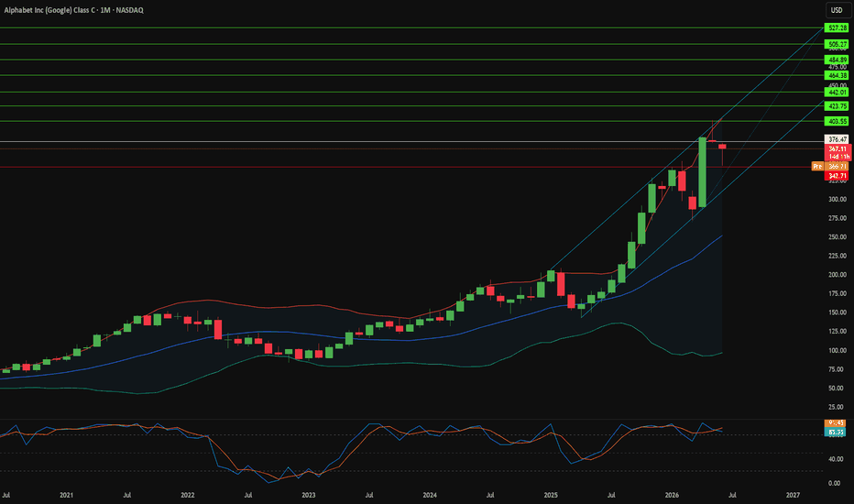Click the 403.55 green price tag
Screen dimensions: 854x504
coord(838,121)
